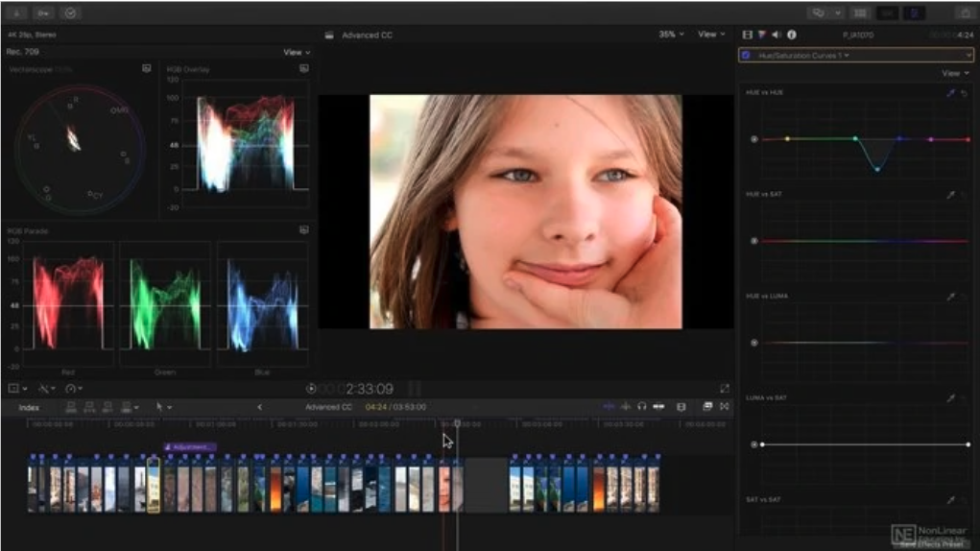980x551 pixels.
Task: Click the clapperboard project icon beside Advanced CC
Action: coord(329,35)
